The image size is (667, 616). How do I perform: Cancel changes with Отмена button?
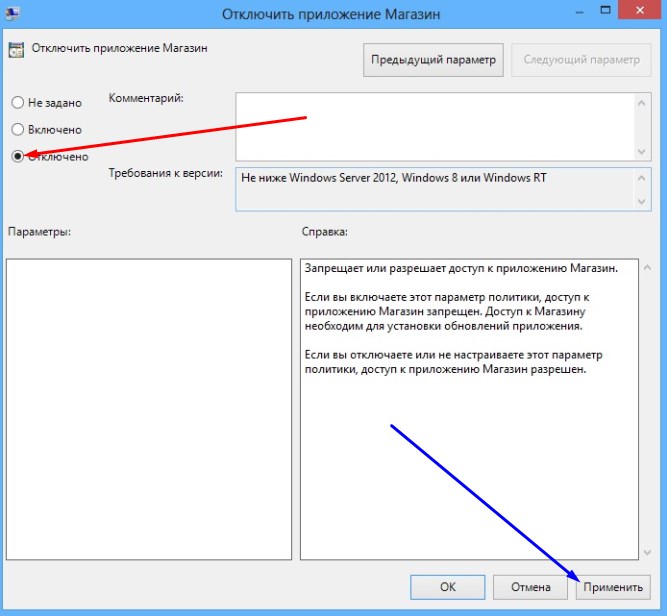click(x=528, y=587)
